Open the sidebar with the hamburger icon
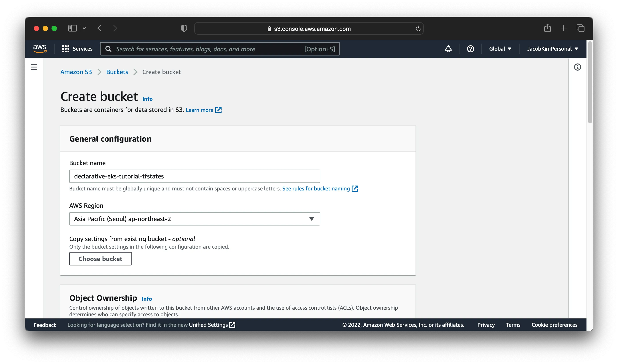Image resolution: width=618 pixels, height=364 pixels. point(34,67)
